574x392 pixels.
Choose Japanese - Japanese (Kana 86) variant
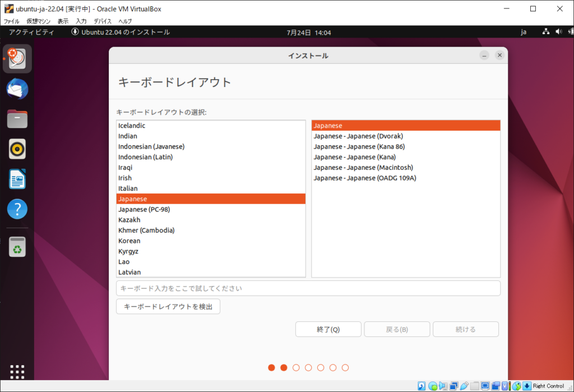[406, 146]
